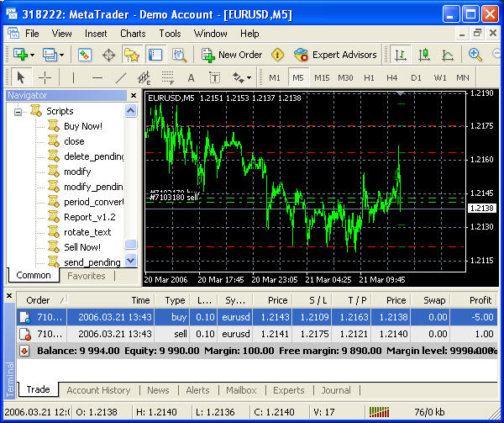504x423 pixels.
Task: Select the buy order row icon
Action: [x=24, y=317]
